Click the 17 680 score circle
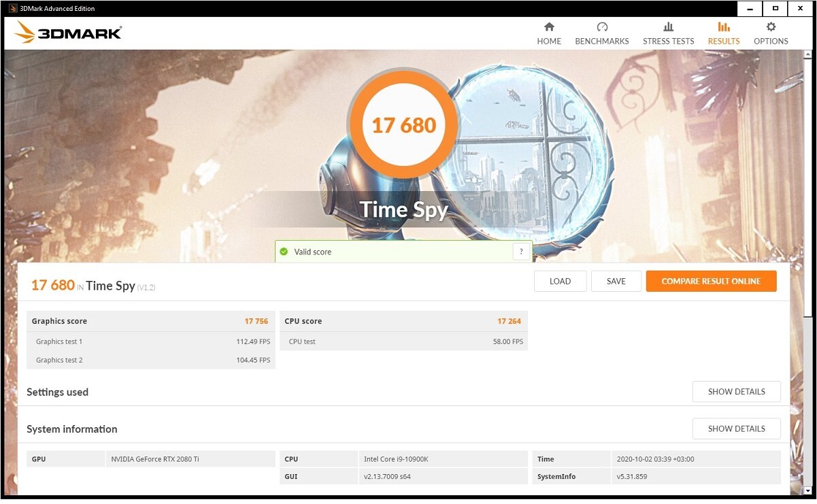 pyautogui.click(x=403, y=124)
